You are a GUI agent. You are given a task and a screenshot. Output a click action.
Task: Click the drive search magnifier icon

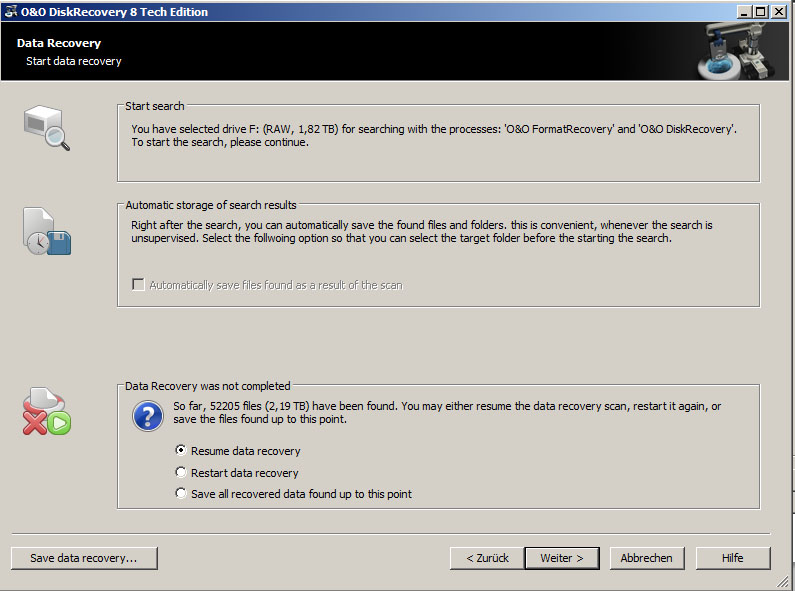[47, 127]
